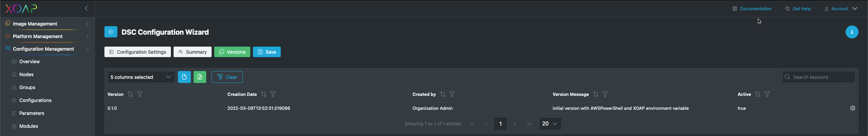Viewport: 868px width, 136px height.
Task: Open the 5 columns selected dropdown
Action: click(x=141, y=77)
